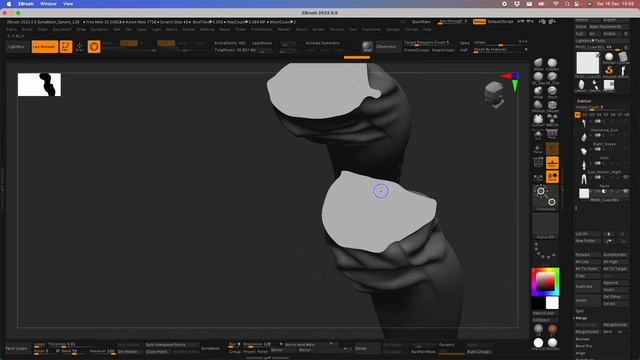
Task: Select the Draw mode icon
Action: point(80,47)
